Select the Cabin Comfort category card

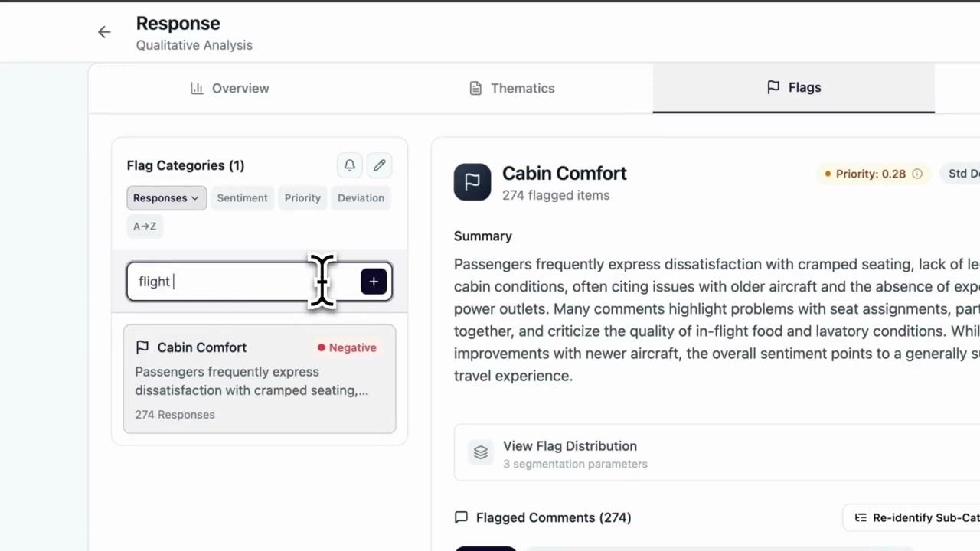[x=260, y=380]
